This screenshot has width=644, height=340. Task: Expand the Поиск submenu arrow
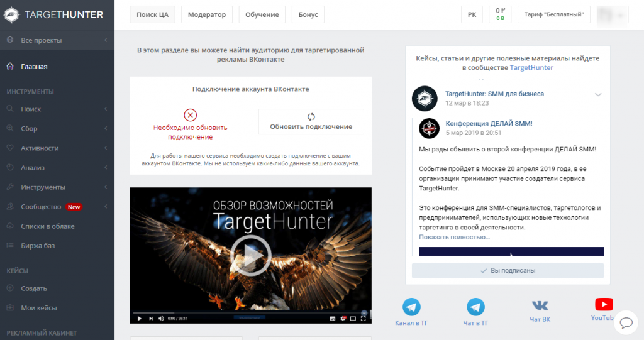106,109
